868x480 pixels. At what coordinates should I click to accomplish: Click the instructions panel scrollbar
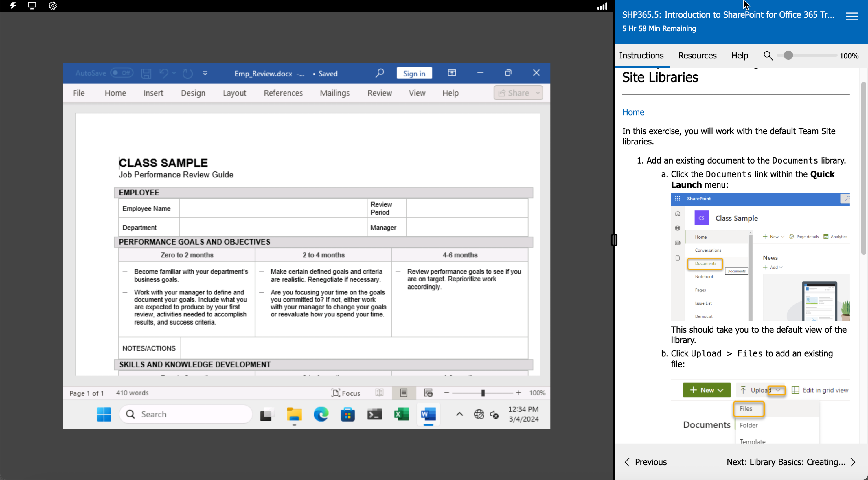click(x=863, y=168)
